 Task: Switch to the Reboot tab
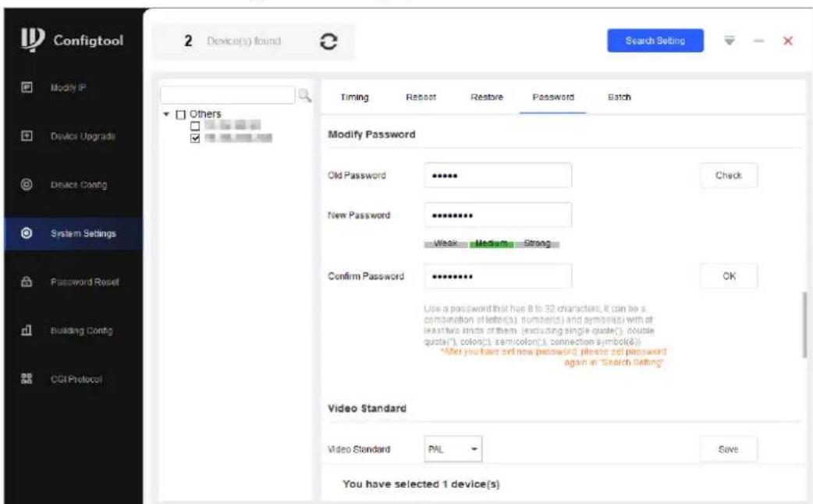tap(421, 97)
